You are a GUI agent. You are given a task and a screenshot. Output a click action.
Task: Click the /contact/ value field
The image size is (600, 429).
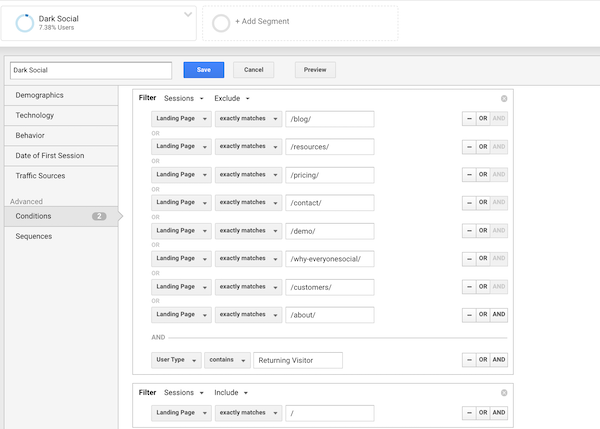tap(330, 203)
